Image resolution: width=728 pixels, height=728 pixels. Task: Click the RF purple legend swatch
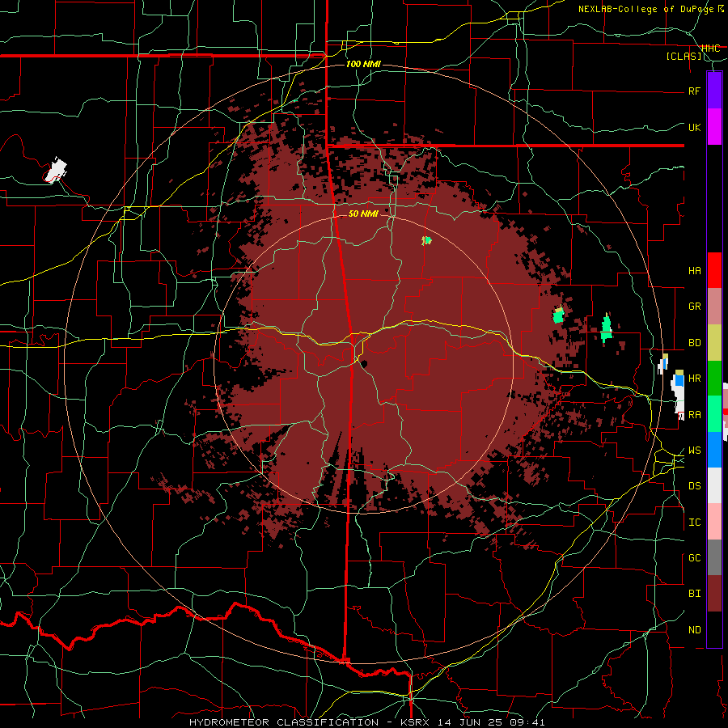(714, 91)
